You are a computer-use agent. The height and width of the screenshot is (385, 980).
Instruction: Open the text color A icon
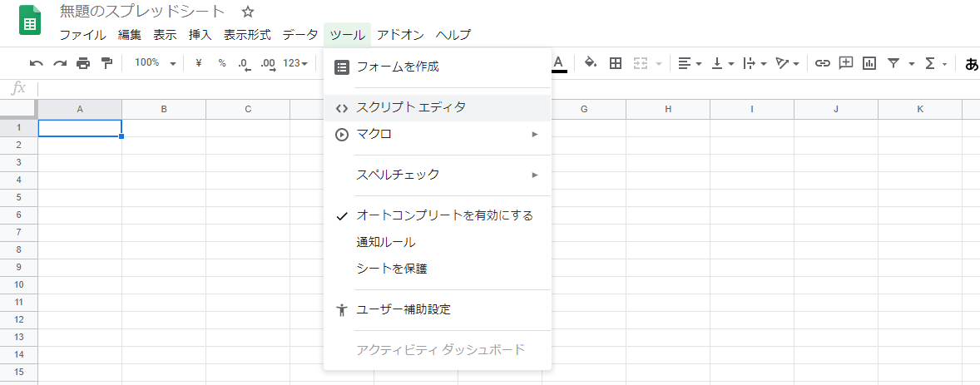tap(559, 63)
